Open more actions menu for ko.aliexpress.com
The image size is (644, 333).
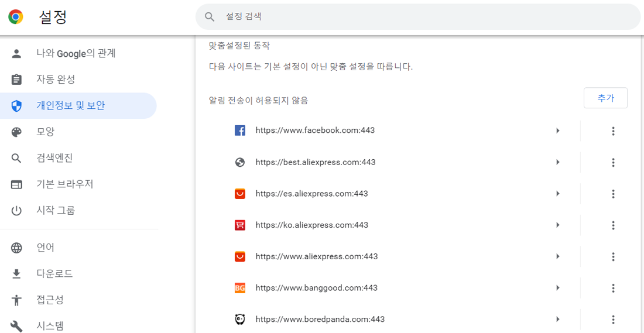[613, 225]
